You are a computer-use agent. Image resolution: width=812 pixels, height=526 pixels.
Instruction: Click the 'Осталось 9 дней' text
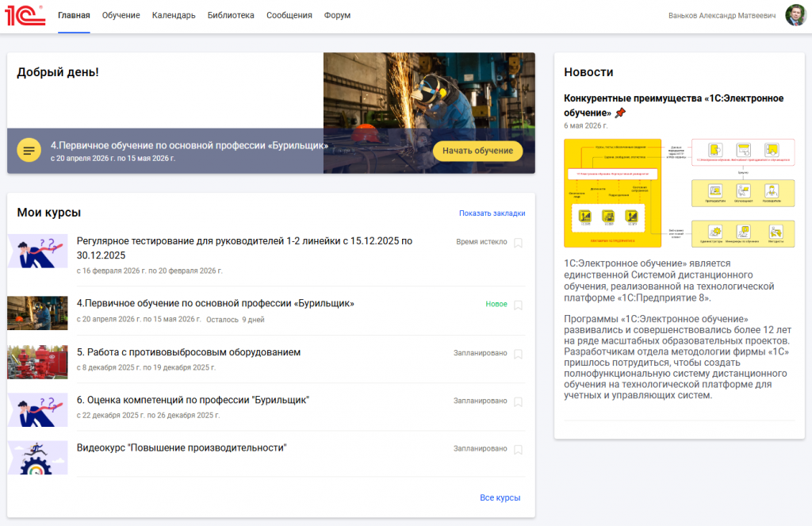(235, 320)
